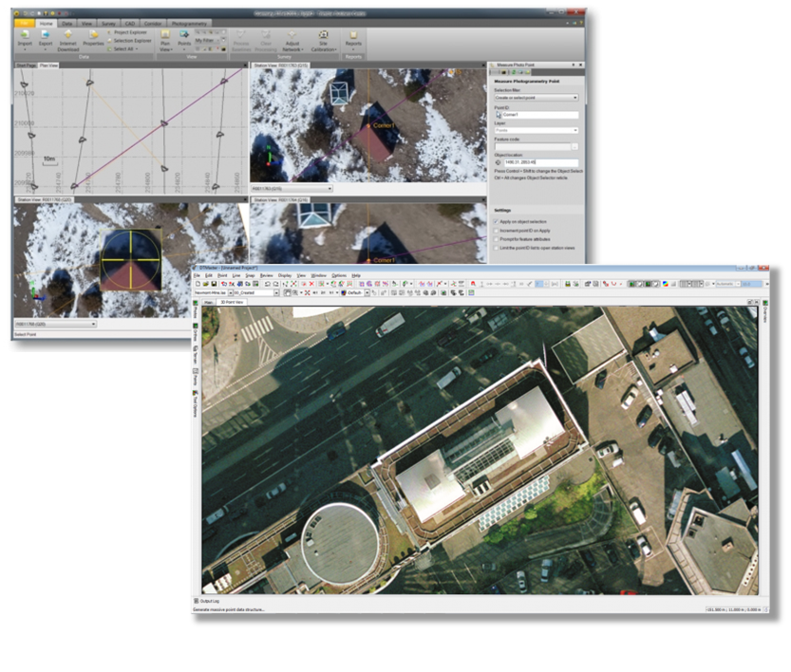
Task: Click the Corner1 point label on the roof photo
Action: click(x=384, y=125)
